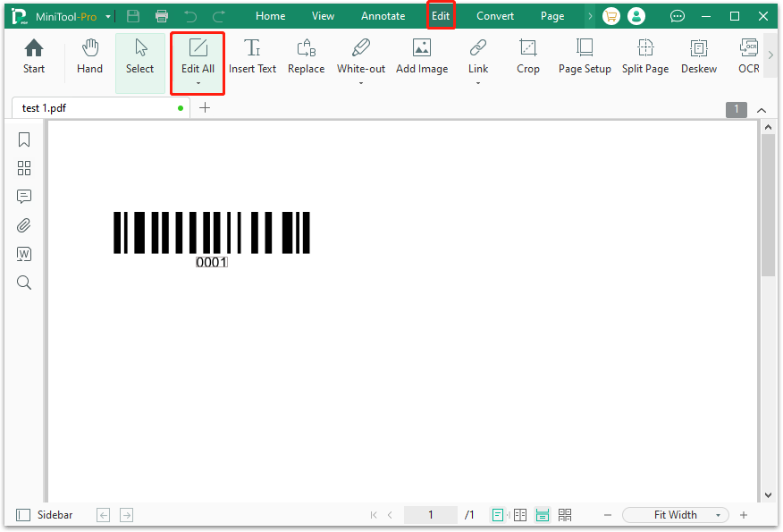783x532 pixels.
Task: Open the Attachments paperclip panel
Action: pos(24,225)
